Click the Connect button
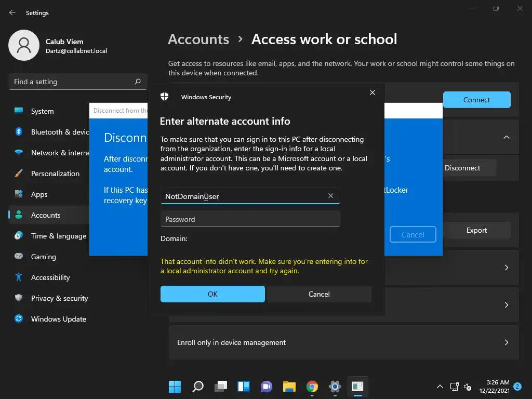Viewport: 532px width, 399px height. coord(477,100)
